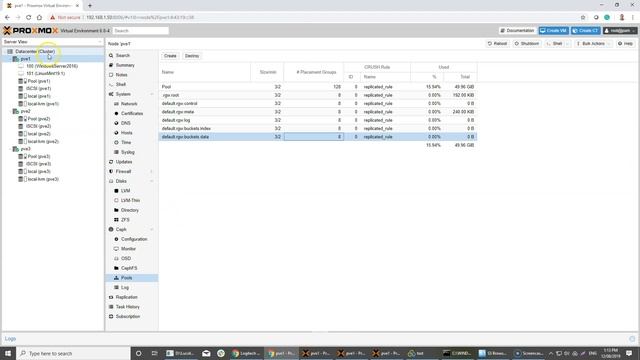Select storage iSCSI (pve2)

coord(38,127)
